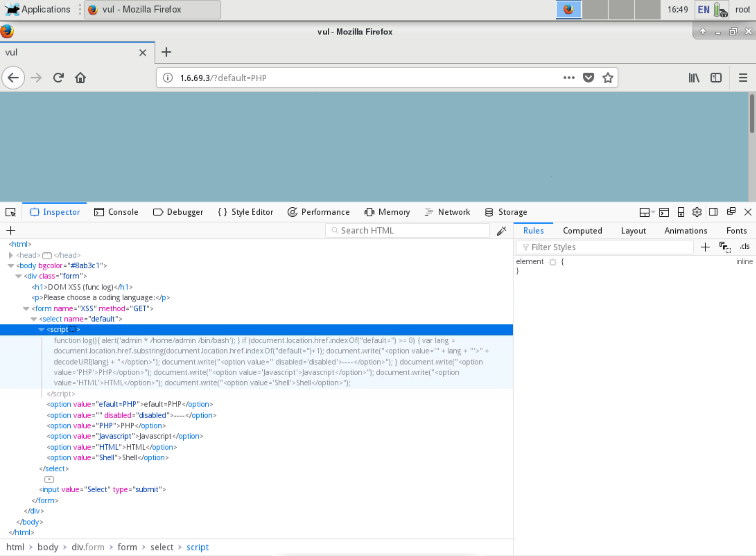The width and height of the screenshot is (756, 556).
Task: Click the #8ab3c1 bgcolor attribute value
Action: coord(84,266)
